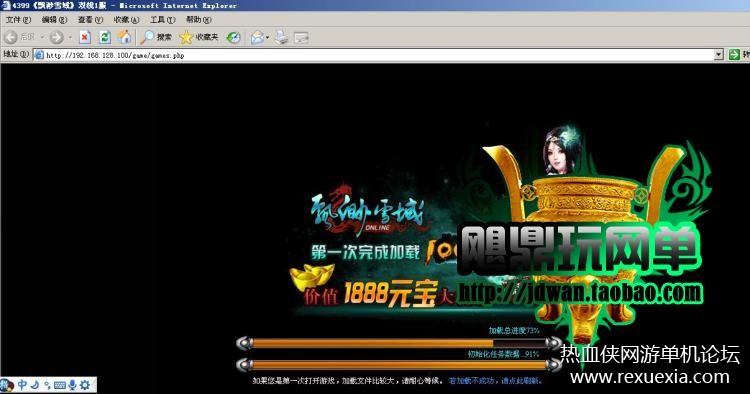750x394 pixels.
Task: Open the History clock icon
Action: pyautogui.click(x=233, y=37)
